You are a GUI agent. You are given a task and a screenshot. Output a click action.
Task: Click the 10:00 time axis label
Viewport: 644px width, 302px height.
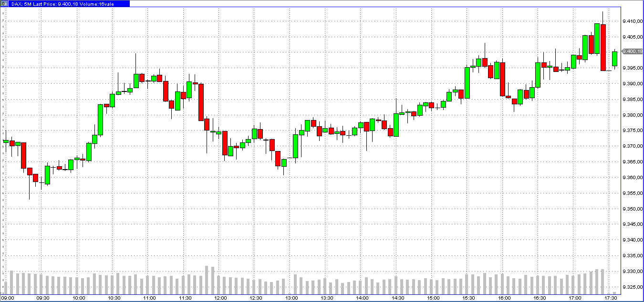(x=79, y=298)
